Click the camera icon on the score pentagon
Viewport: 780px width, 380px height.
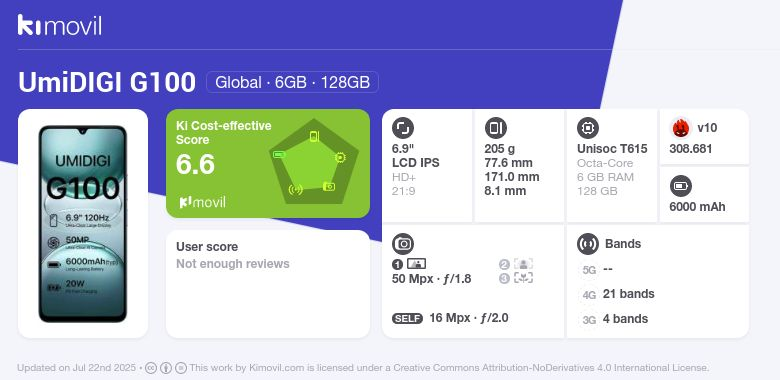tap(329, 187)
